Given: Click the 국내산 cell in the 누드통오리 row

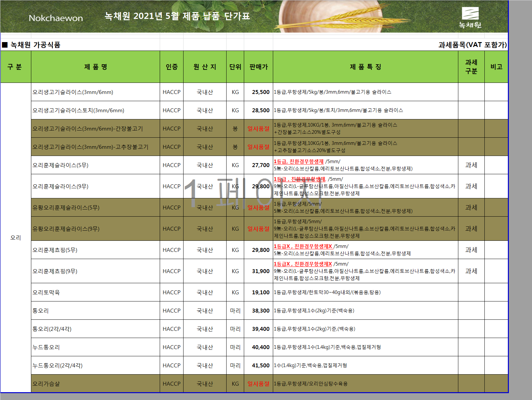Looking at the screenshot, I should point(205,347).
